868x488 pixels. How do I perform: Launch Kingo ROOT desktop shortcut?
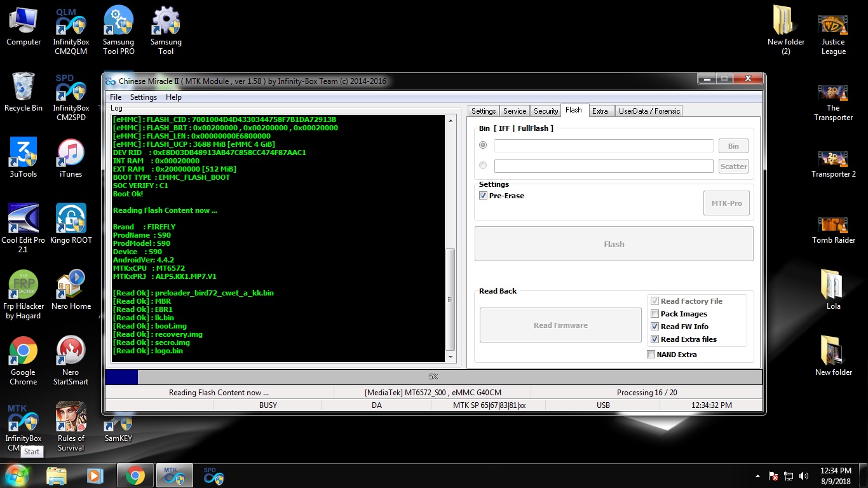(x=71, y=224)
